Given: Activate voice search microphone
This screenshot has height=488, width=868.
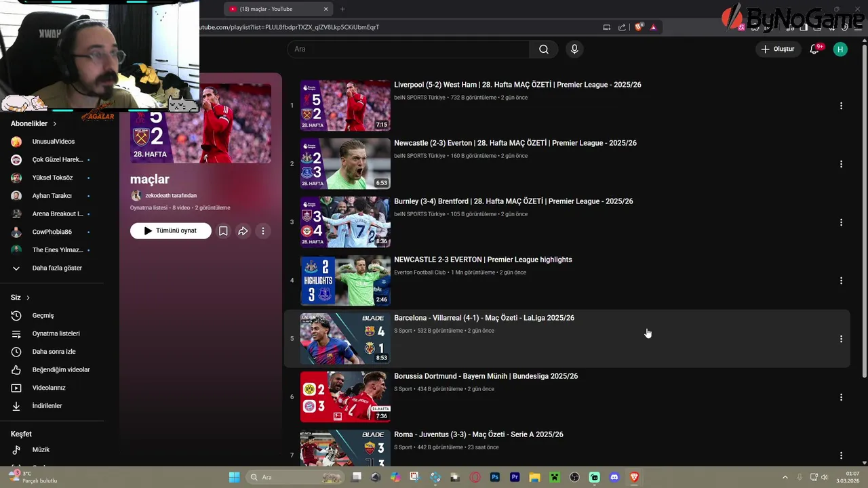Looking at the screenshot, I should coord(574,49).
